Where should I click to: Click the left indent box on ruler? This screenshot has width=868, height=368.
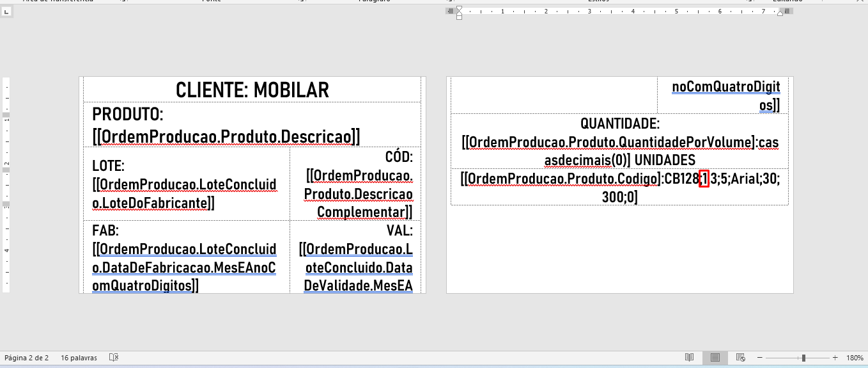459,17
